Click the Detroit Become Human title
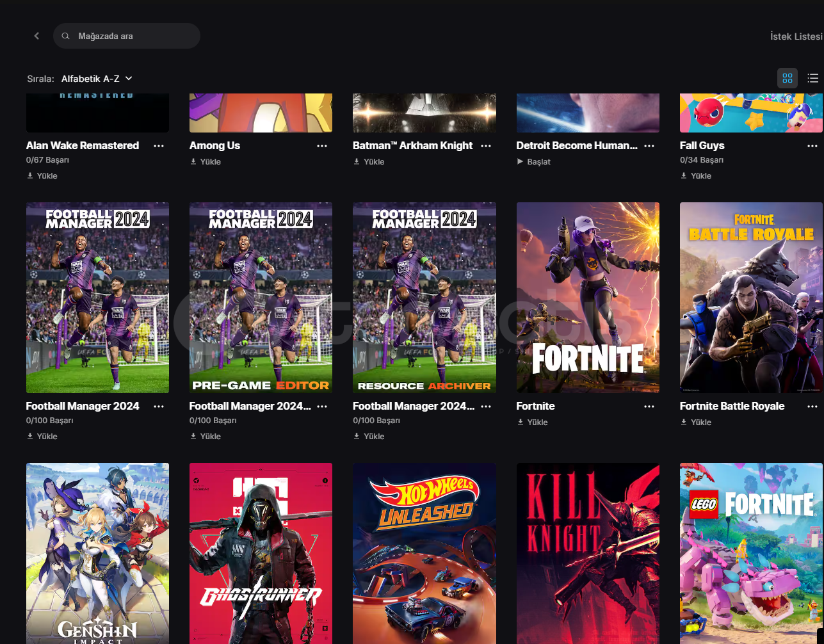The height and width of the screenshot is (644, 824). [577, 146]
